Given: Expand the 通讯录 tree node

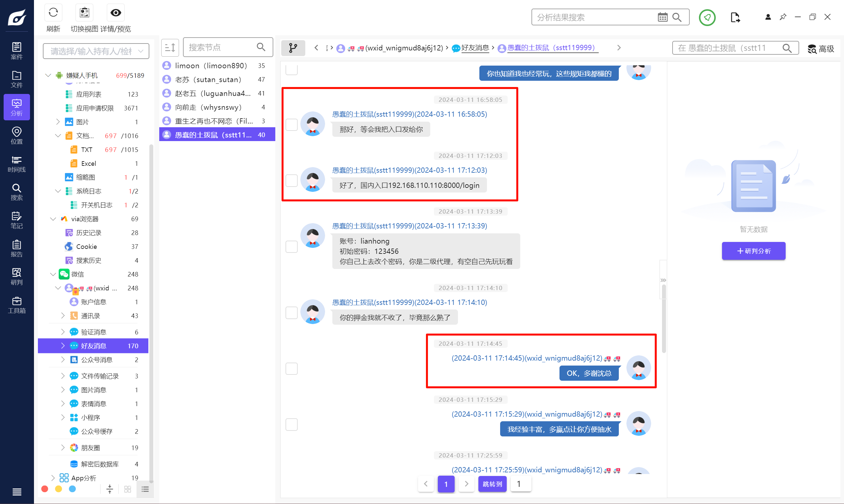Looking at the screenshot, I should coord(63,316).
